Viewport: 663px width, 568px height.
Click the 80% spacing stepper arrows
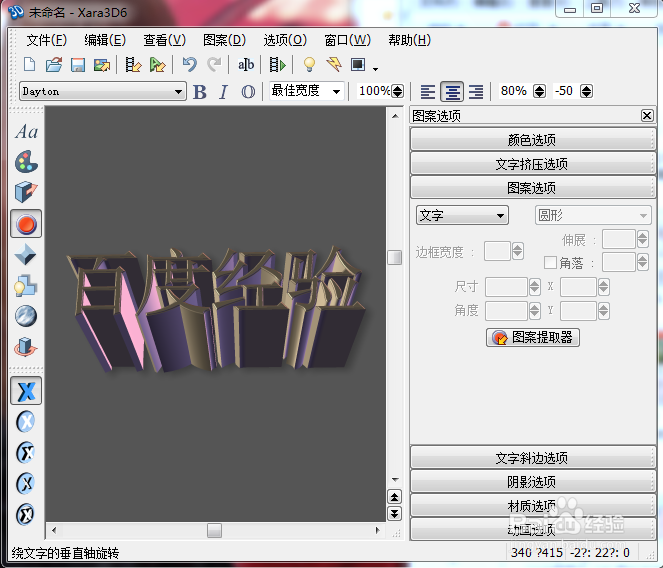click(539, 91)
